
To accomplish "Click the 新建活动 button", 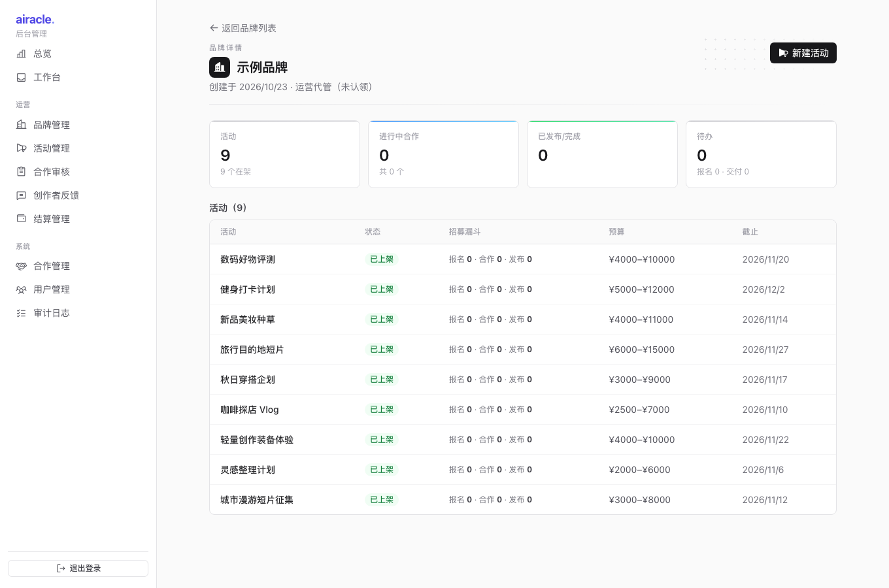I will tap(803, 53).
